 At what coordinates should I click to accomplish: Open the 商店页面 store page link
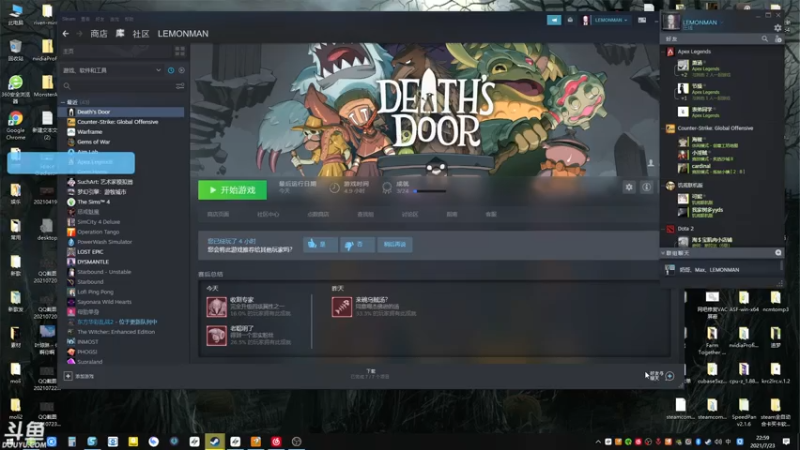(x=218, y=214)
